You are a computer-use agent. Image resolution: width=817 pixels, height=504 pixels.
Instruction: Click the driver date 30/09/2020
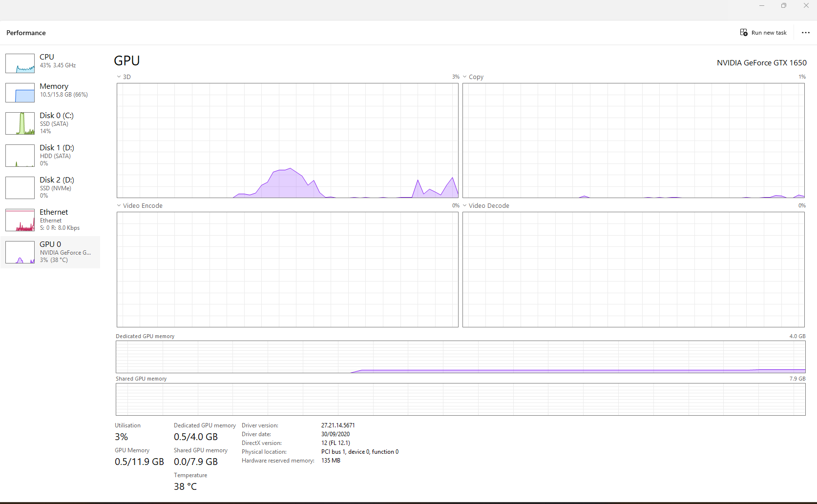(x=335, y=434)
